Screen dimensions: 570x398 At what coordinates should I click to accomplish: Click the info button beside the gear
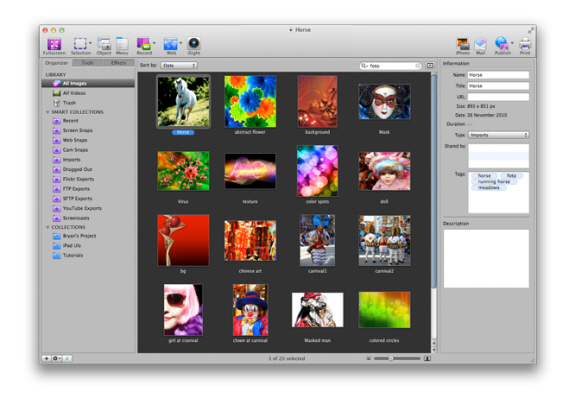(x=67, y=358)
